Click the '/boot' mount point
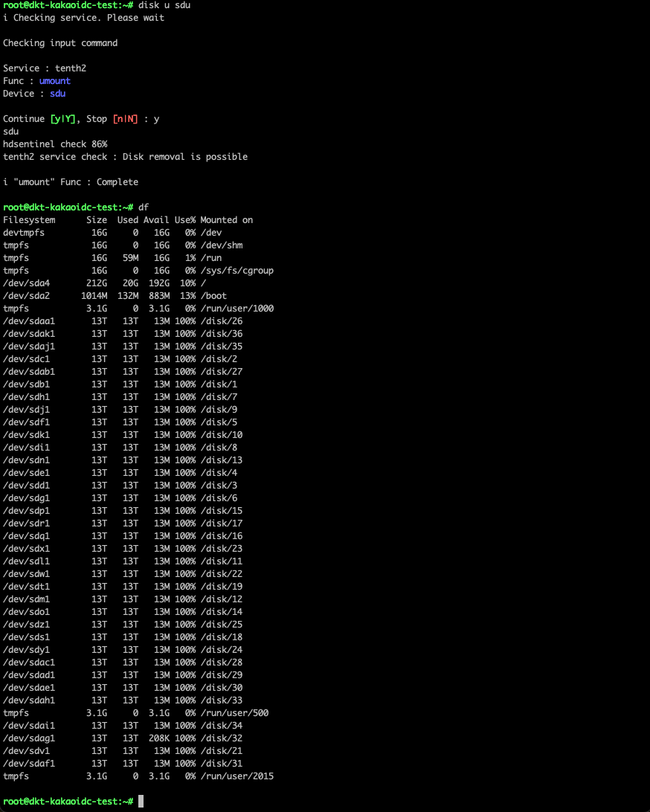This screenshot has height=812, width=650. (x=214, y=296)
